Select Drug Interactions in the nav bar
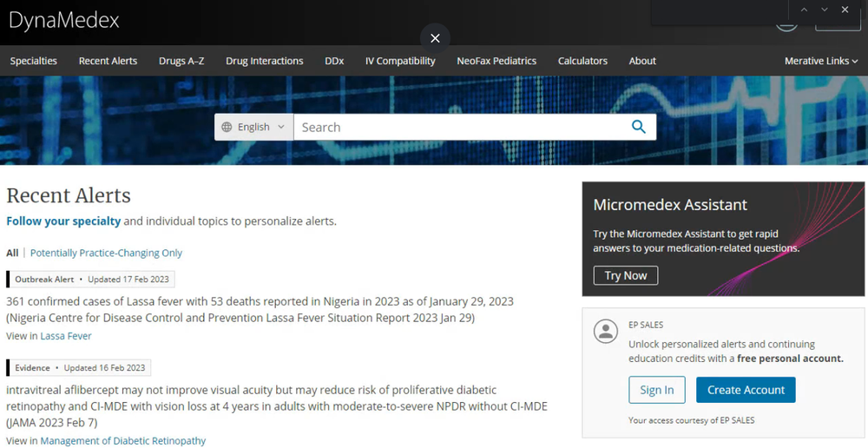Screen dimensions: 868x448 click(265, 61)
